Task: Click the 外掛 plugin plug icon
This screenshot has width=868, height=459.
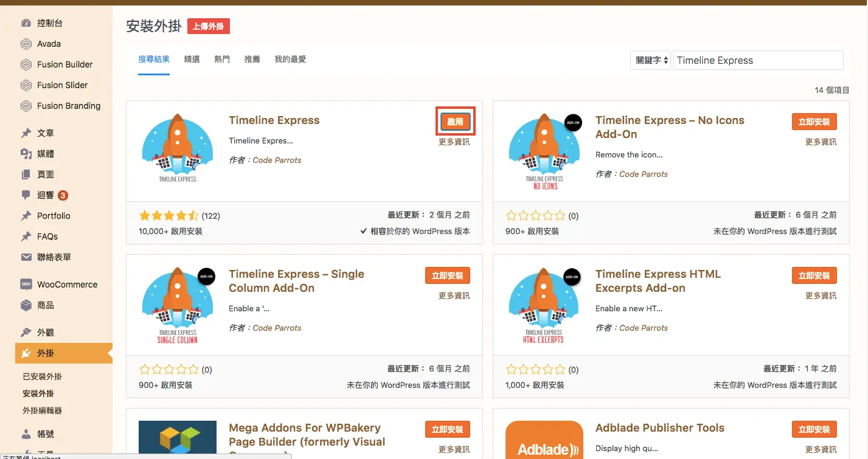Action: click(x=26, y=353)
